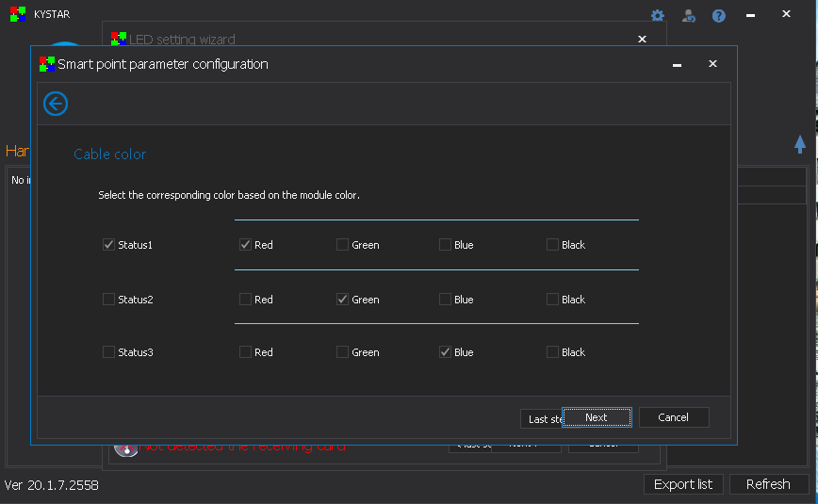
Task: Click the blue up arrow icon
Action: click(x=800, y=144)
